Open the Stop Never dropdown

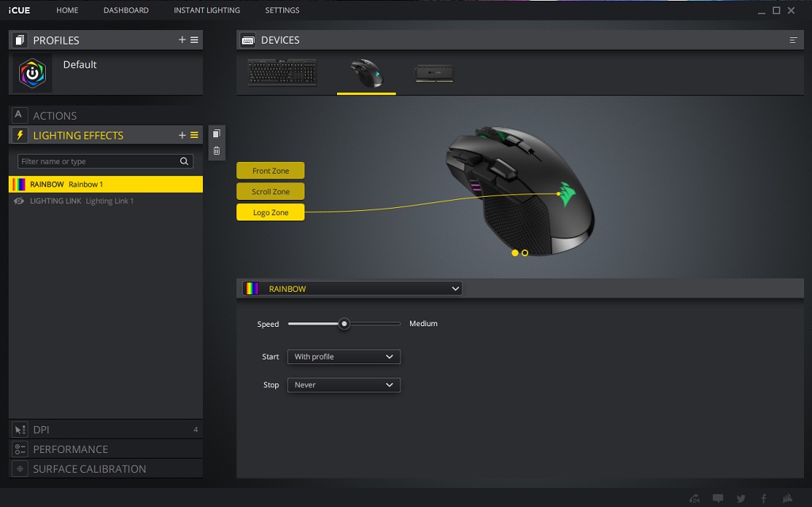[x=344, y=385]
